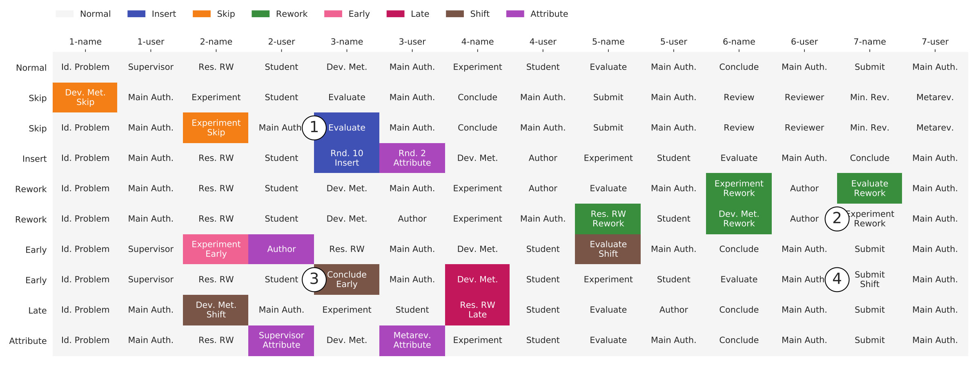Select the blue Insert legend swatch

(x=136, y=14)
